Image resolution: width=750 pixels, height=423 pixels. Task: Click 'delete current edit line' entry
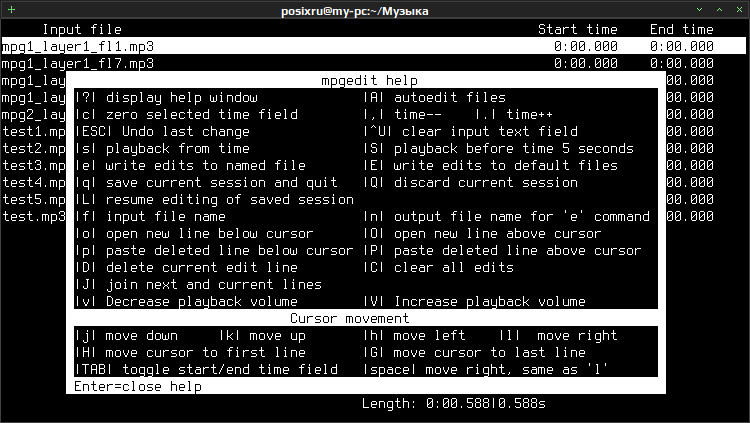coord(186,267)
